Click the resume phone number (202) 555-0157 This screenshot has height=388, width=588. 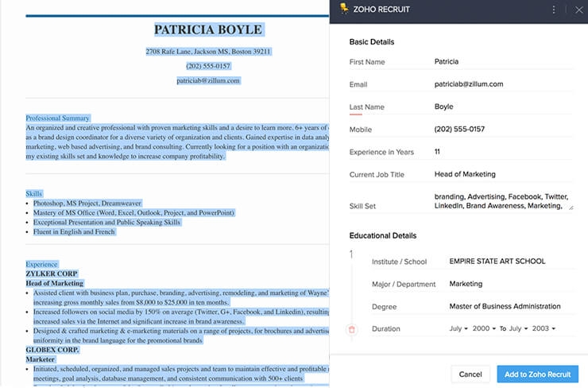point(208,66)
